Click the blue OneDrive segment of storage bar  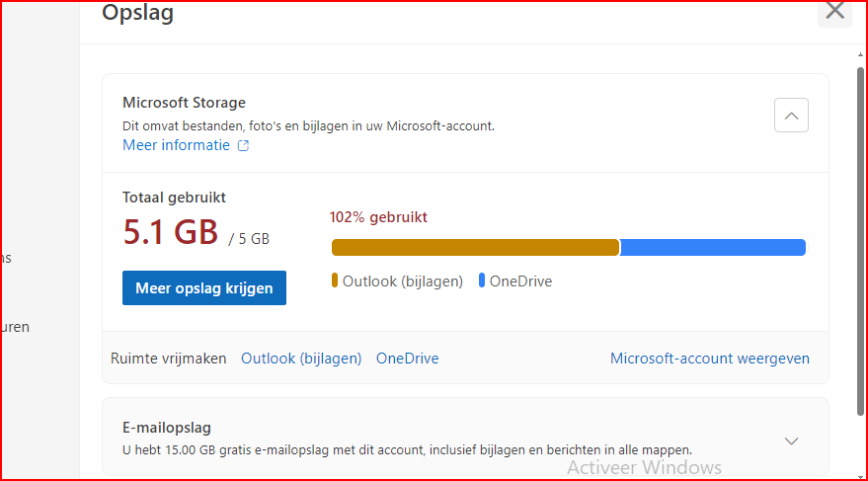point(711,247)
